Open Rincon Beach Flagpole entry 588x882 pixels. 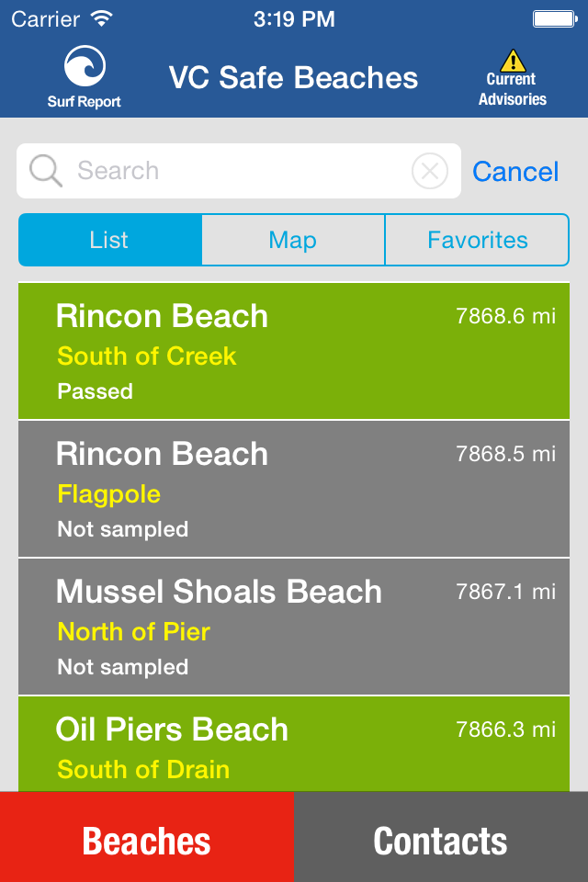294,489
